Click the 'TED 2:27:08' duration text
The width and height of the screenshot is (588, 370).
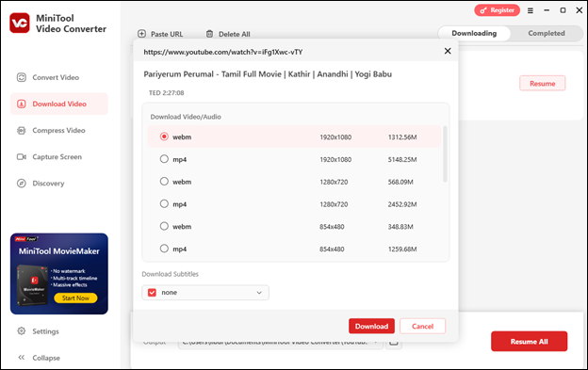166,93
